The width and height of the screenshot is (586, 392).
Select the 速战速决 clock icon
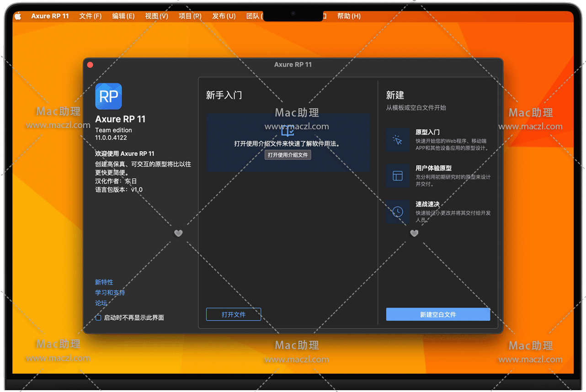tap(397, 212)
